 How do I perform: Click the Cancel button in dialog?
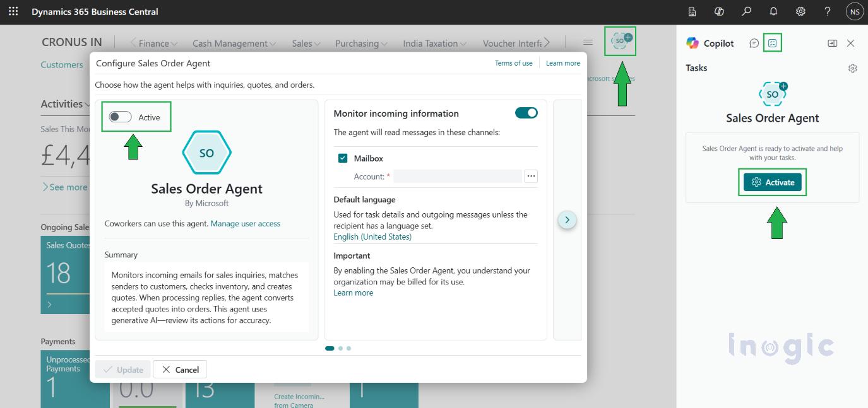coord(181,370)
